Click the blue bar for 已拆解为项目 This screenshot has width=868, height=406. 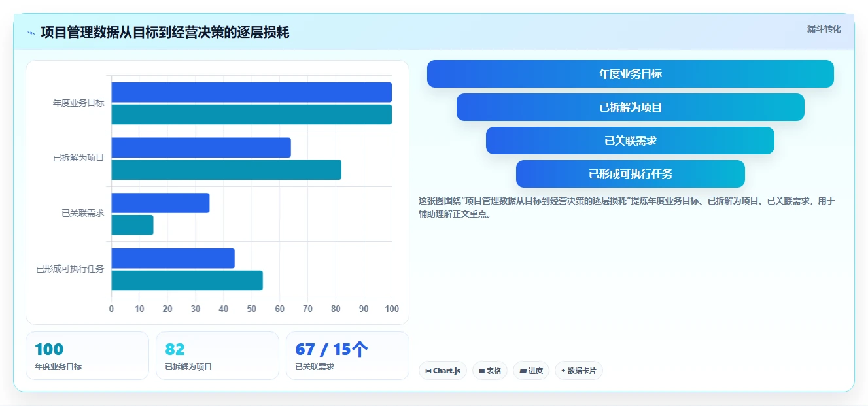(x=201, y=148)
